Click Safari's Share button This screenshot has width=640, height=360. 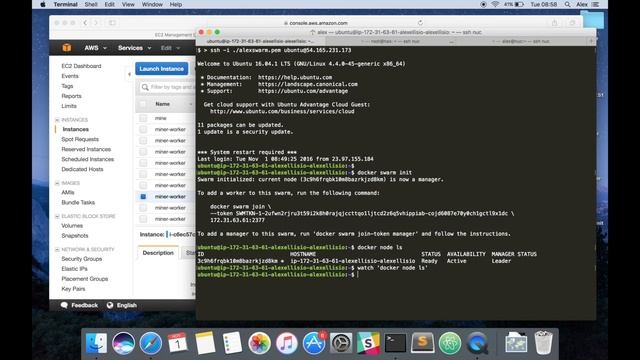(x=554, y=23)
